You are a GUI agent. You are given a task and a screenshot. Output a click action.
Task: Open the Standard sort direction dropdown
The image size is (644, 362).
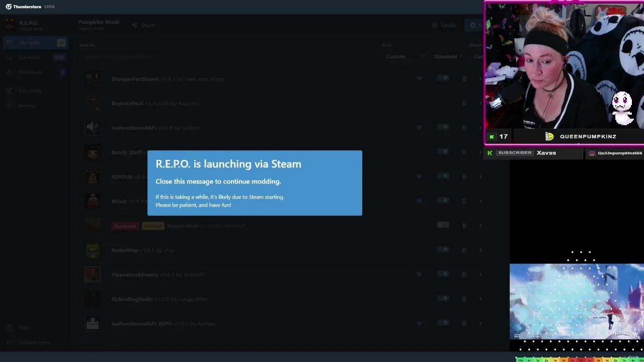coord(448,56)
